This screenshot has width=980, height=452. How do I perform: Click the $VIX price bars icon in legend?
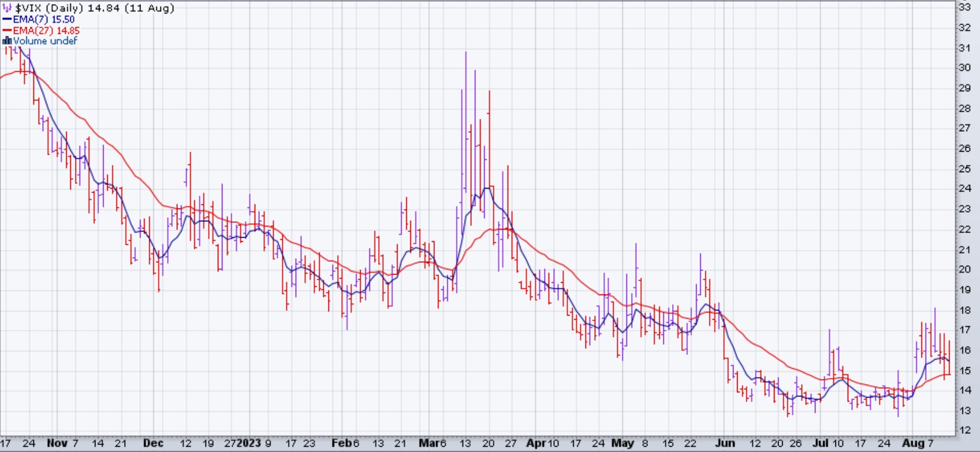click(x=7, y=8)
